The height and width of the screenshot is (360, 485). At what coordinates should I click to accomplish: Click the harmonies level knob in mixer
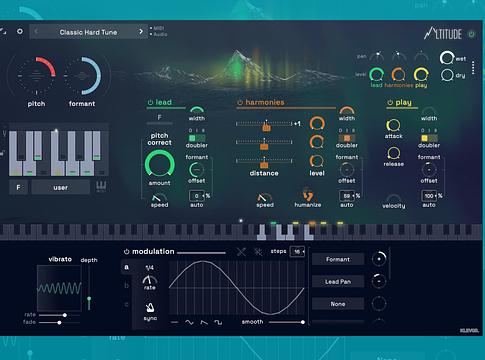(398, 74)
